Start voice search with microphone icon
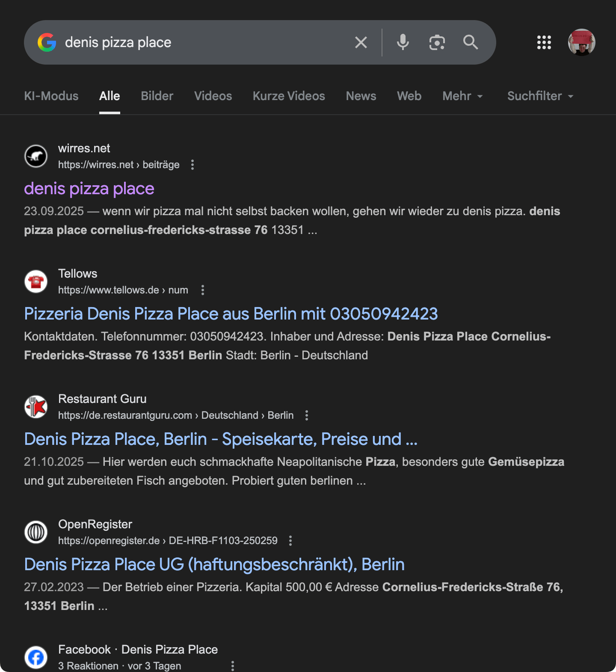This screenshot has width=616, height=672. (x=403, y=42)
